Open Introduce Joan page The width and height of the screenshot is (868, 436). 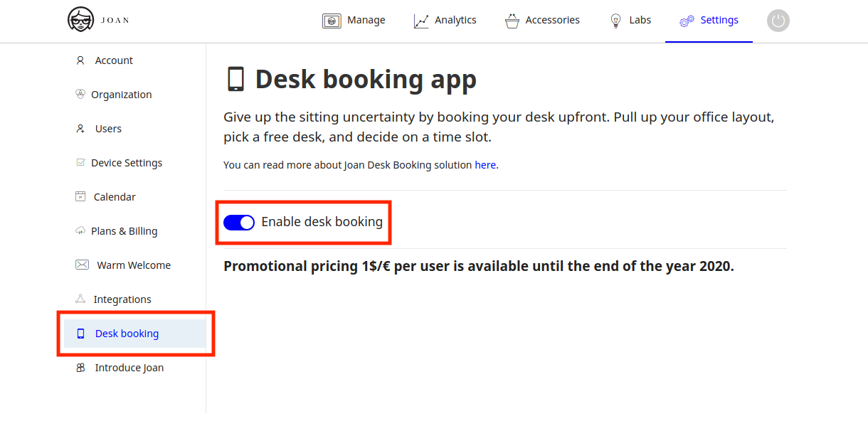click(135, 368)
